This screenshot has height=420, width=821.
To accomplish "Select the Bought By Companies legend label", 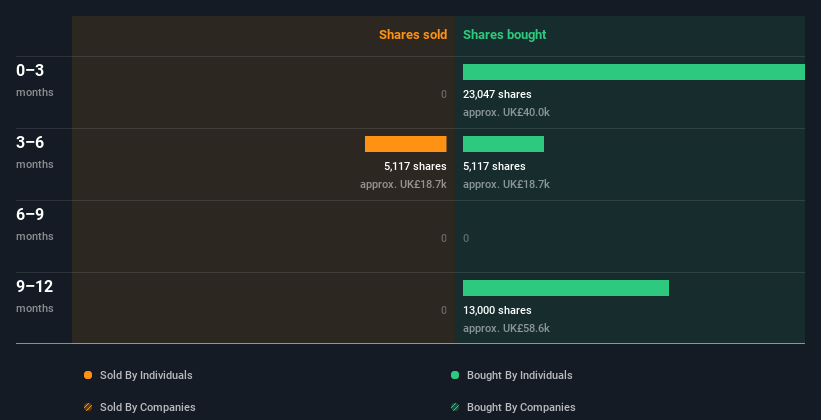I will tap(521, 407).
